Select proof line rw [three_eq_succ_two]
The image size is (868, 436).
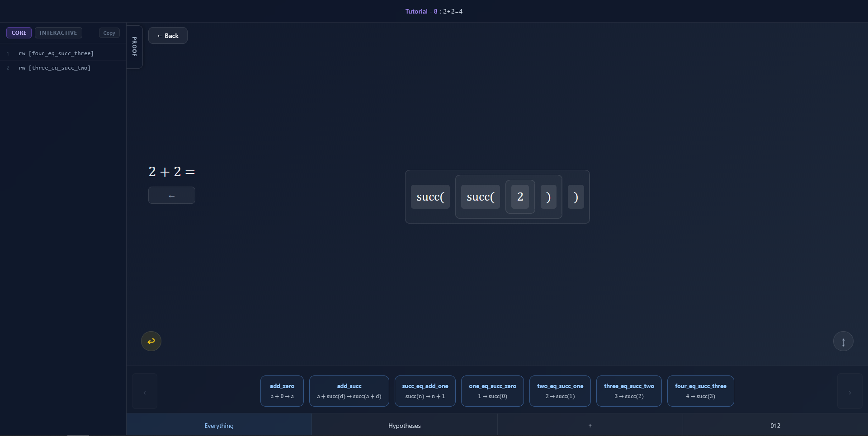click(x=63, y=68)
